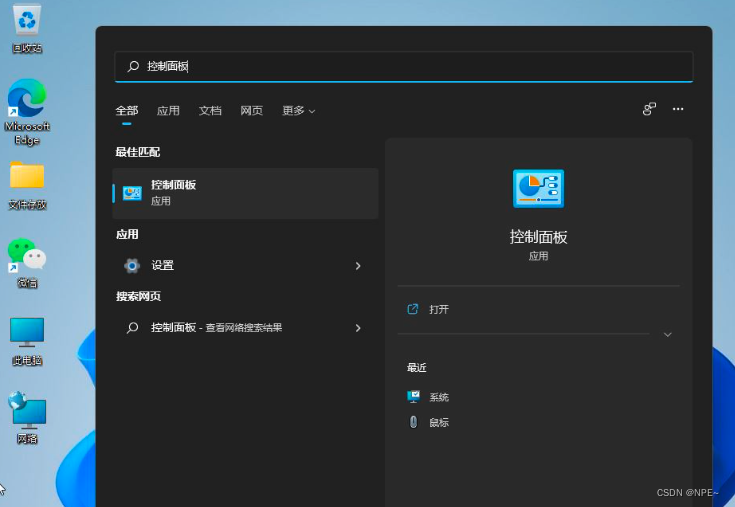Select the 微信 WeChat desktop shortcut
This screenshot has width=735, height=507.
27,262
